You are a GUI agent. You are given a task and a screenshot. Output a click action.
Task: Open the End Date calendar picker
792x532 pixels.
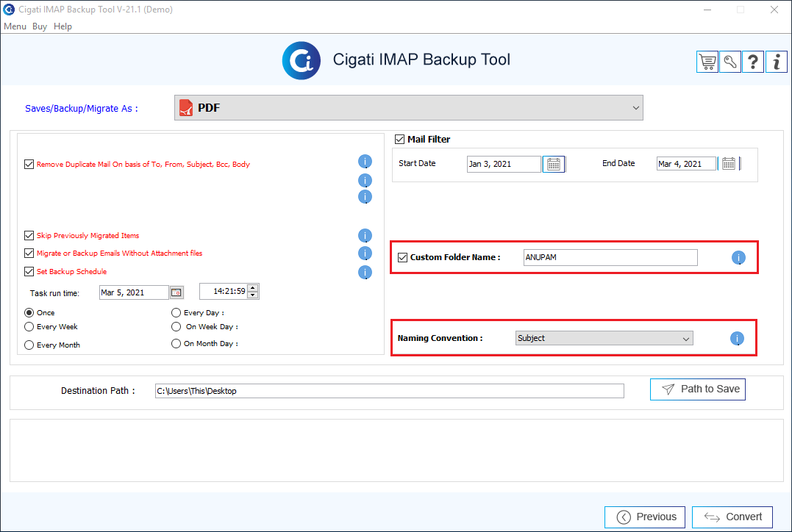(x=728, y=164)
